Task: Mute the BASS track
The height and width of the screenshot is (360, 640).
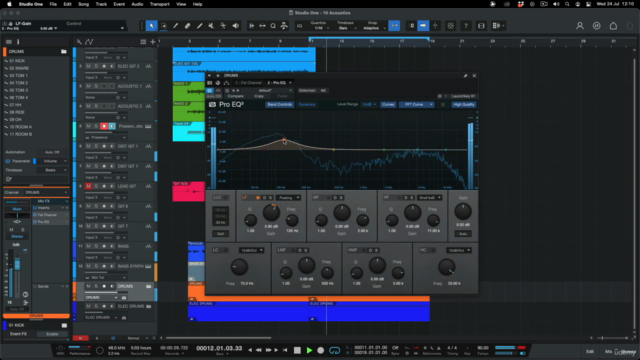Action: tap(88, 246)
